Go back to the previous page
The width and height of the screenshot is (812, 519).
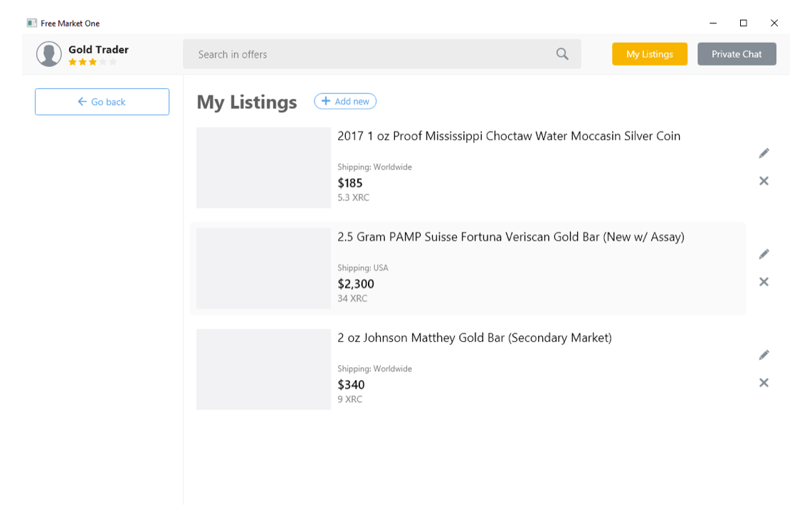[102, 102]
